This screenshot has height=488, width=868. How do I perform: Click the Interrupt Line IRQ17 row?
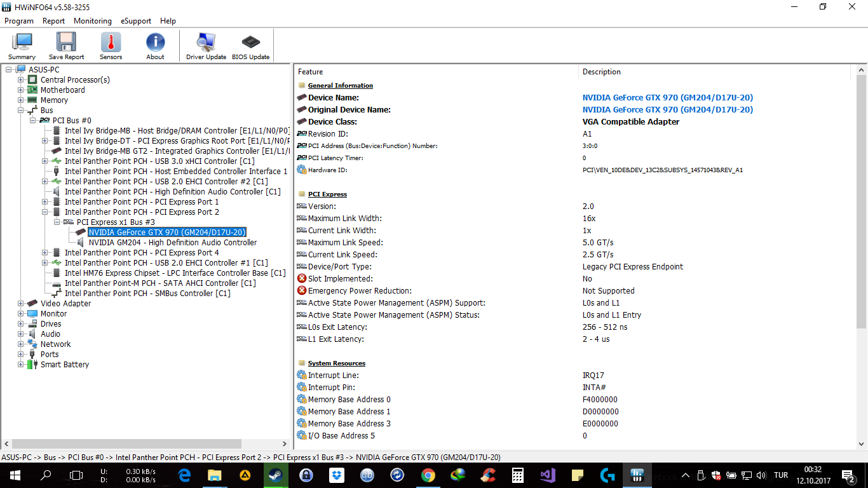pos(575,376)
